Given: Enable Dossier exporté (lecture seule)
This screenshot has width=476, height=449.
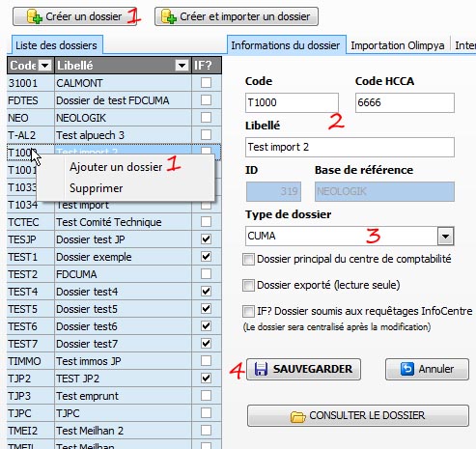Looking at the screenshot, I should coord(248,285).
